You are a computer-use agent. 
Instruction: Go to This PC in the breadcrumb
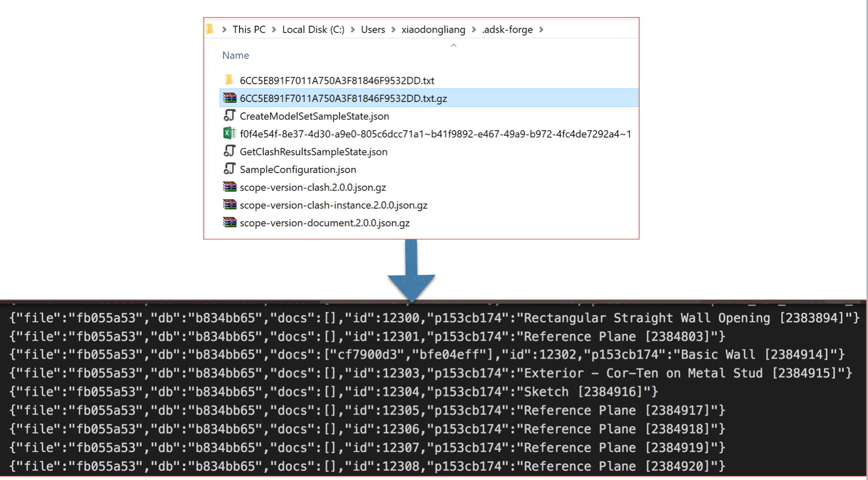coord(249,29)
